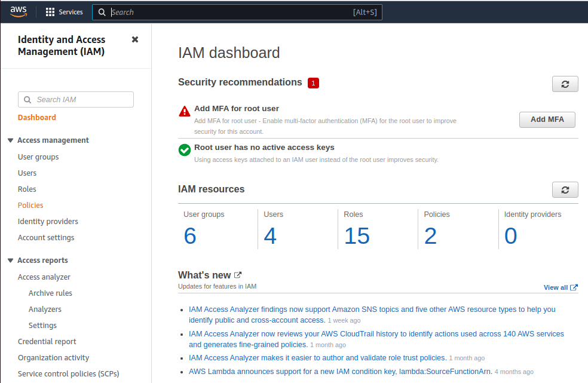Open Access analyzer in the sidebar
The image size is (588, 383).
44,277
